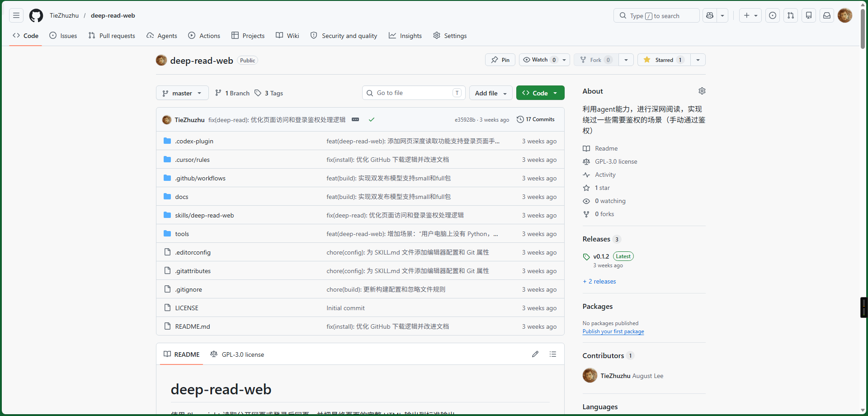The height and width of the screenshot is (416, 868).
Task: Click the TieZhuzhu owner link in breadcrumb
Action: click(64, 15)
